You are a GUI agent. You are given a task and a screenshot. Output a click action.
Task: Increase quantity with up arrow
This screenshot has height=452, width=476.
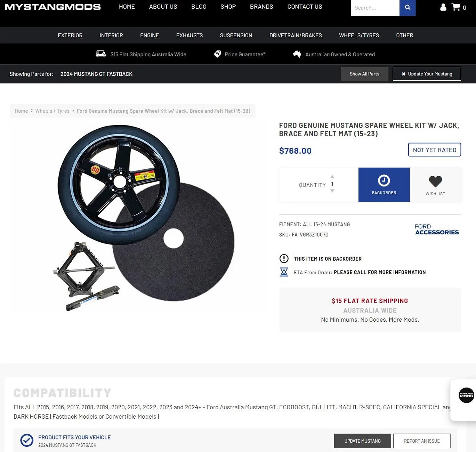click(332, 177)
